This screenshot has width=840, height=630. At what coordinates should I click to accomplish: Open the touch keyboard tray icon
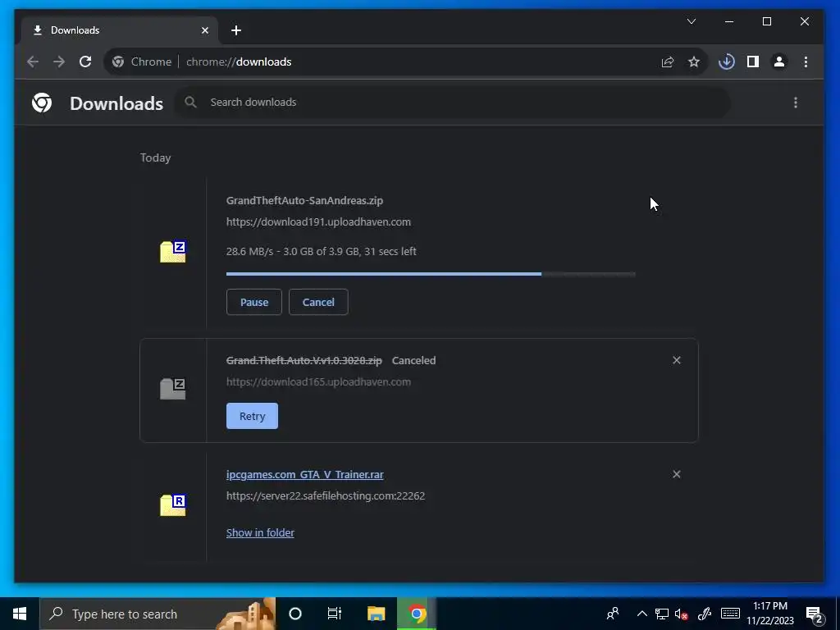[730, 614]
